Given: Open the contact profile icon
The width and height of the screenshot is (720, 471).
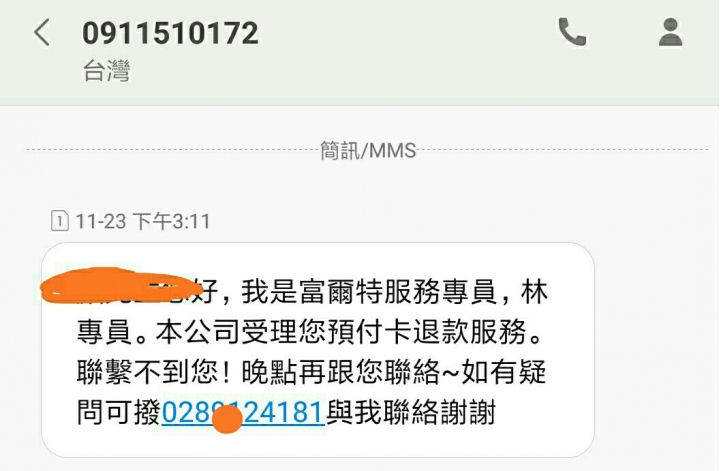Looking at the screenshot, I should click(x=670, y=32).
